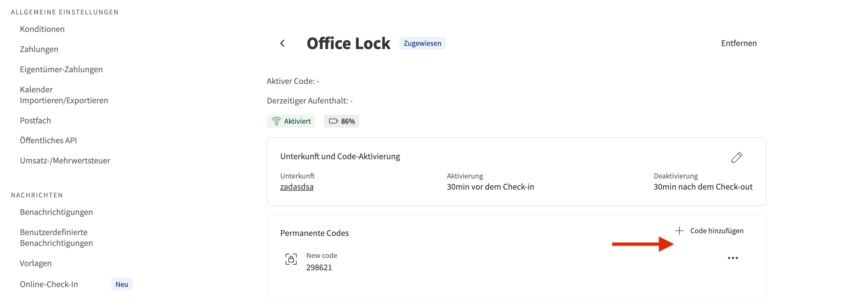This screenshot has height=307, width=868.
Task: Click the back arrow beside Office Lock
Action: click(x=282, y=43)
